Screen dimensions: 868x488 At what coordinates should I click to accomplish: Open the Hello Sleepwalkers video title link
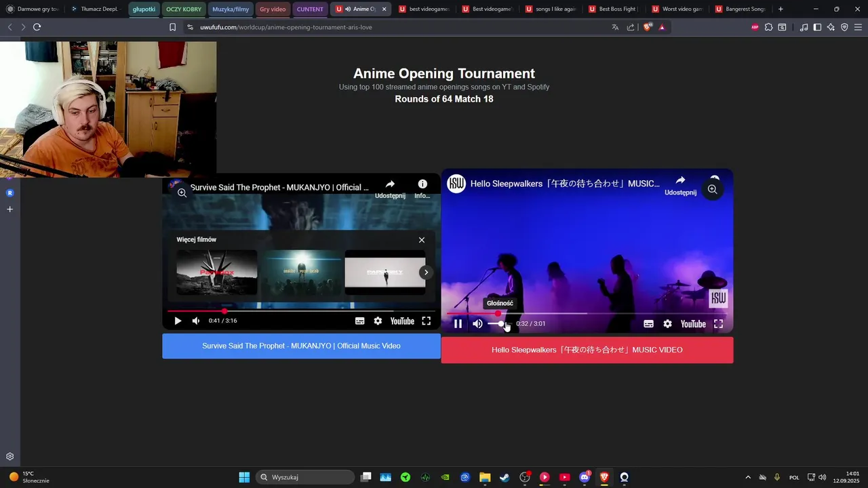click(x=565, y=184)
